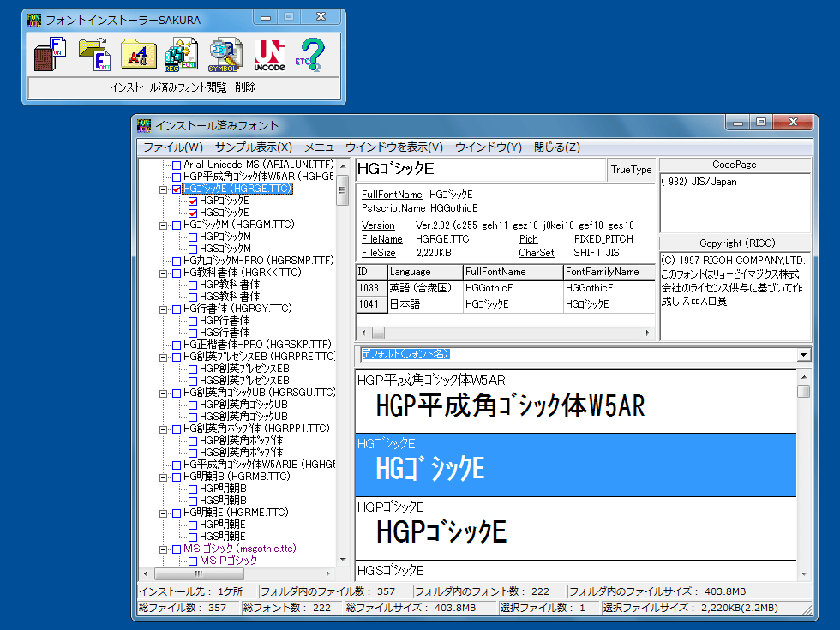
Task: Click the フォントインストーラーSAKURA title bar icon
Action: coord(34,20)
